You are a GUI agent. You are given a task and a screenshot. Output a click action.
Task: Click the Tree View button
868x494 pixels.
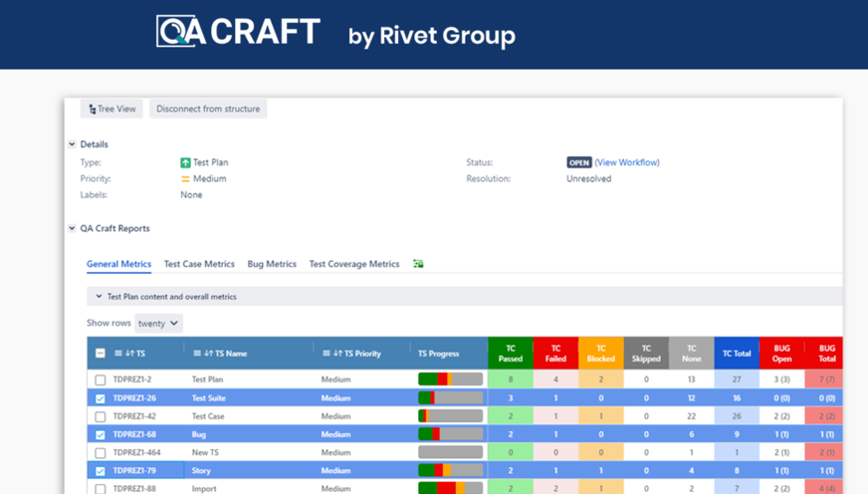pyautogui.click(x=111, y=110)
